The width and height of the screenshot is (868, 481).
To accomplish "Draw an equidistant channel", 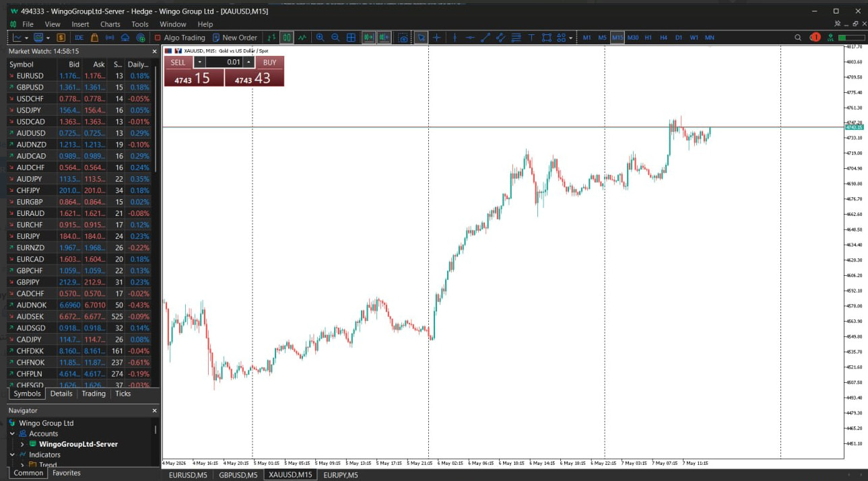I will click(x=501, y=38).
